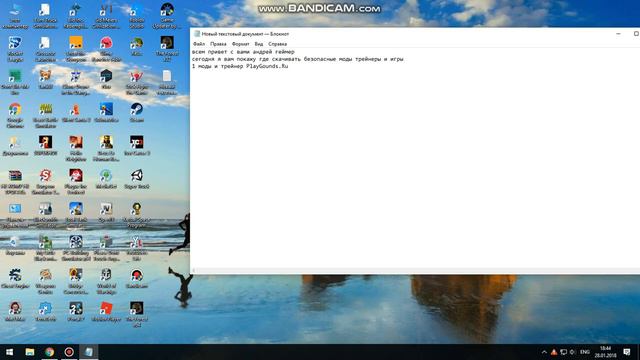Click the text line 'всем привет с вами андрей геймер'

click(243, 52)
